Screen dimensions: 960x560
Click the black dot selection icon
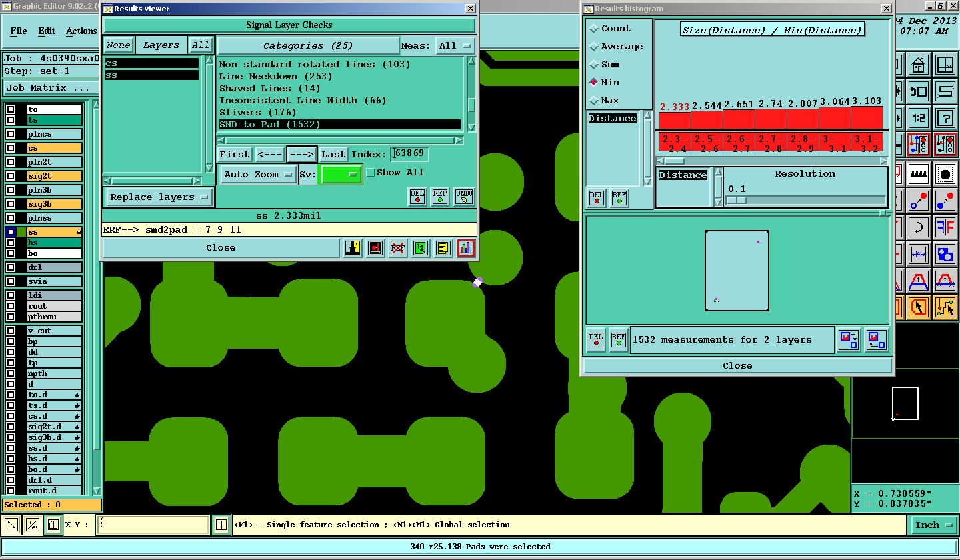(x=945, y=174)
